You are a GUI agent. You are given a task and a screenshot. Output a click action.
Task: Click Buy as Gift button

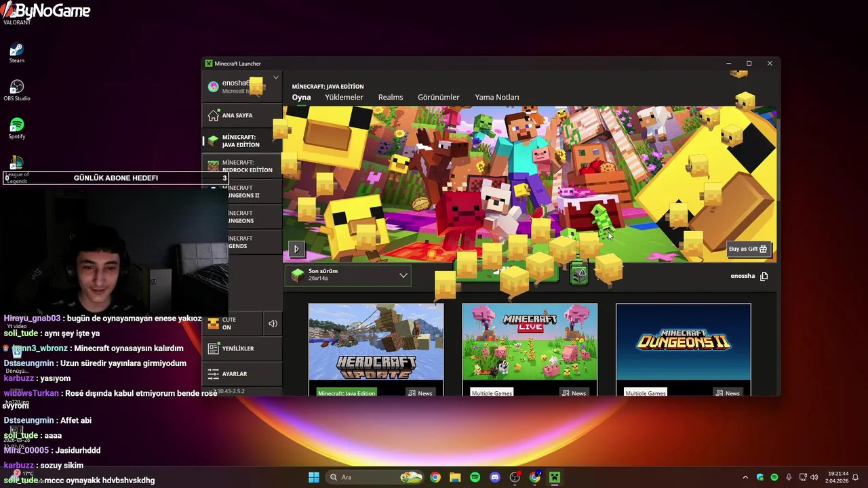[x=748, y=249]
